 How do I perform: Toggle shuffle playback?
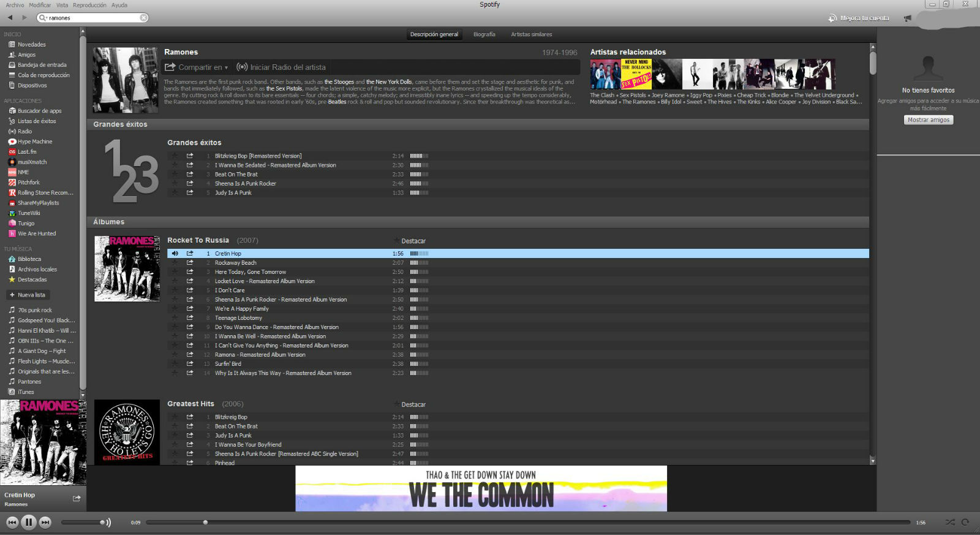tap(950, 522)
